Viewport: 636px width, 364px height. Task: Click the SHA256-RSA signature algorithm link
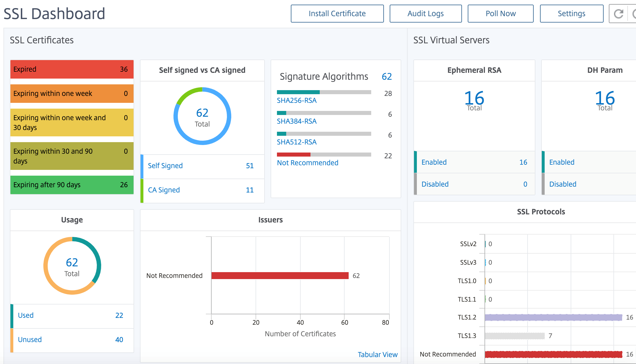(x=297, y=101)
